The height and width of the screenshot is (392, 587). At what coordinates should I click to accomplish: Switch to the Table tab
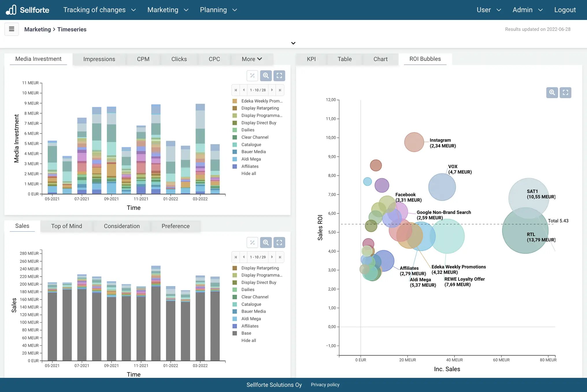click(345, 59)
